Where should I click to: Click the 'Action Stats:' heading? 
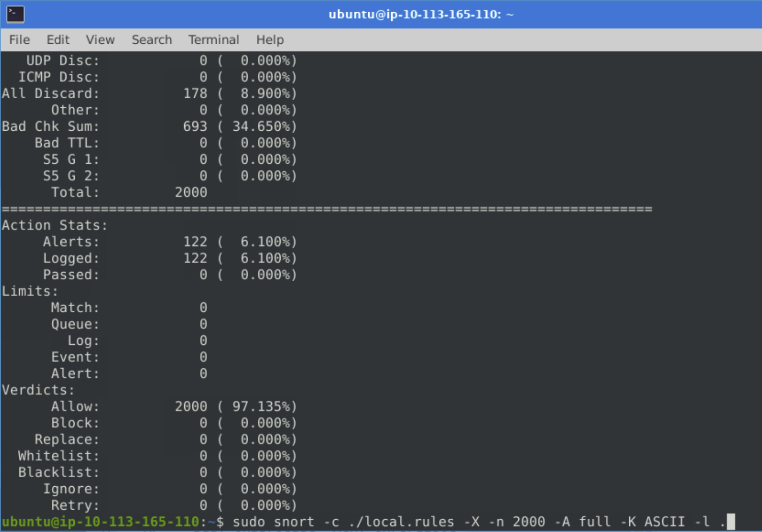(x=55, y=225)
